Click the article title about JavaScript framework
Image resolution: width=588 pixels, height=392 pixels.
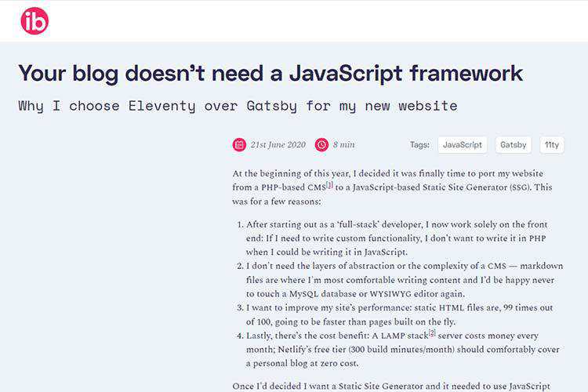pos(270,73)
